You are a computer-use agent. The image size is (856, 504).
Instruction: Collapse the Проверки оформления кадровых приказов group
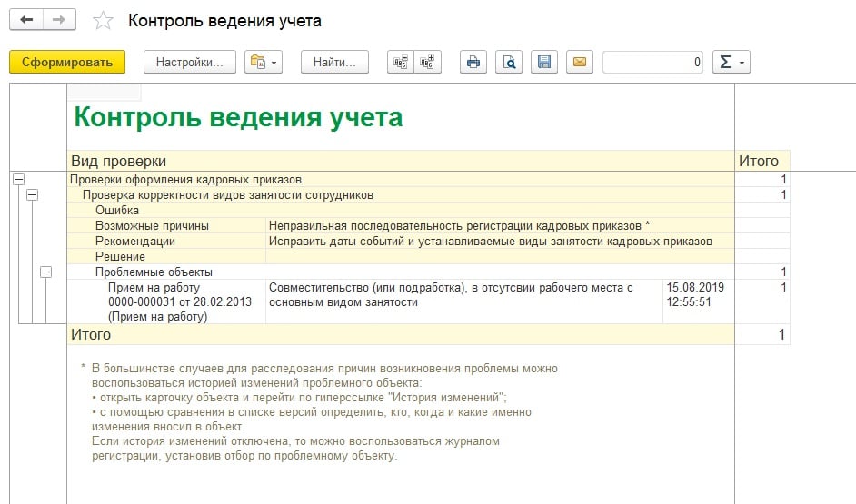click(x=18, y=180)
